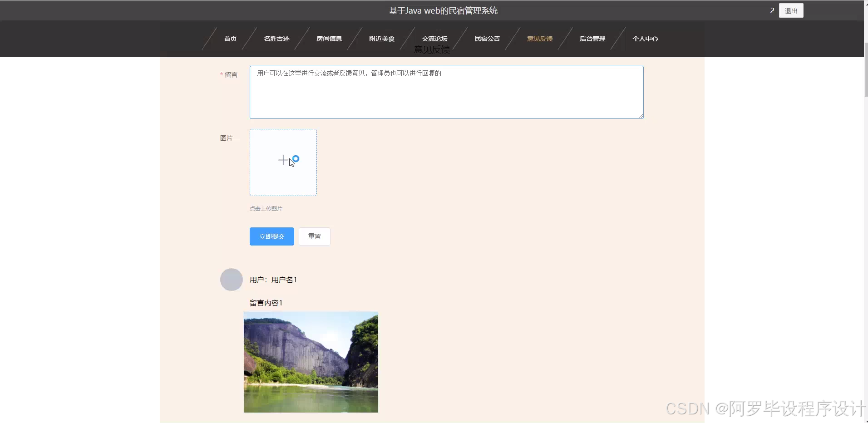Open the mountain river photo in 留言内容1
The image size is (868, 423).
311,362
